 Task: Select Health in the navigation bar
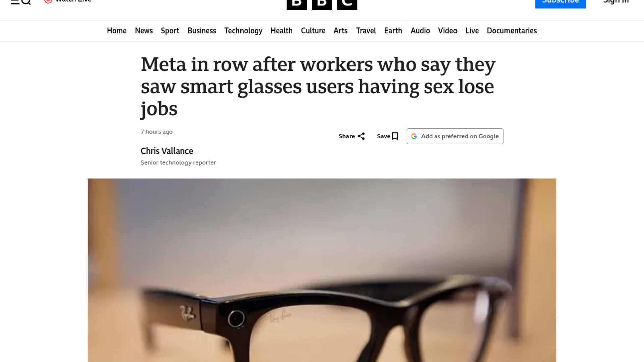(x=281, y=31)
